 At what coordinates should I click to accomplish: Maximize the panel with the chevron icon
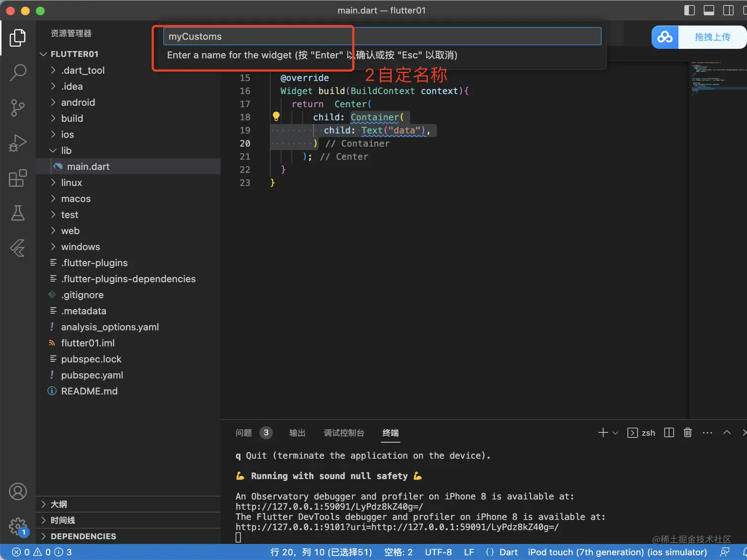(x=727, y=432)
